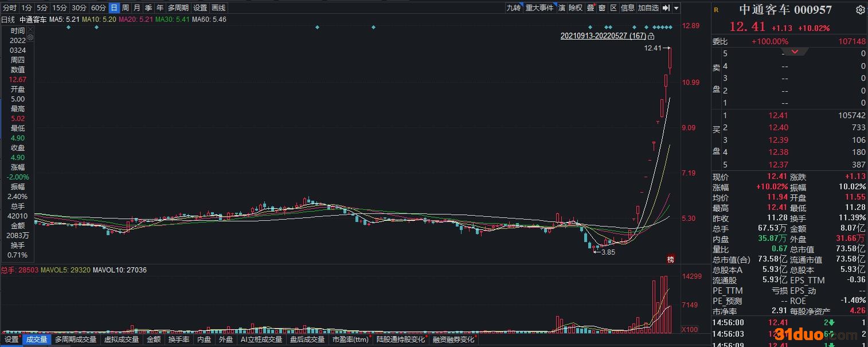Click the last event diamond marker
Screen dimensions: 868x347
tap(670, 28)
